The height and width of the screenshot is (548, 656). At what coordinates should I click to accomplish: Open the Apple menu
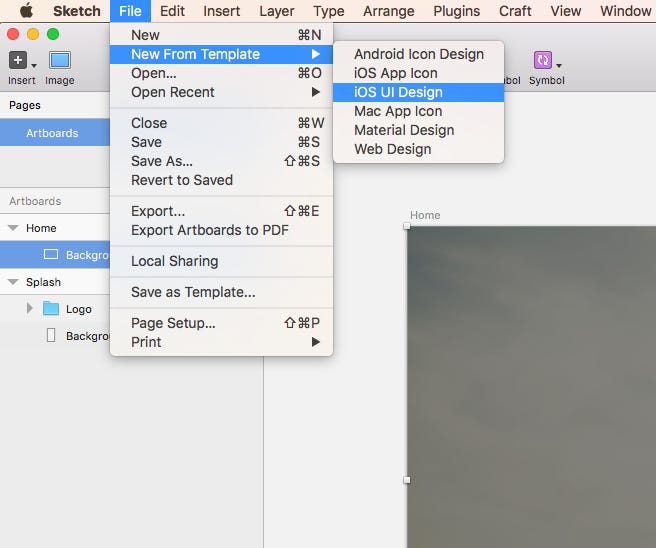[x=26, y=10]
